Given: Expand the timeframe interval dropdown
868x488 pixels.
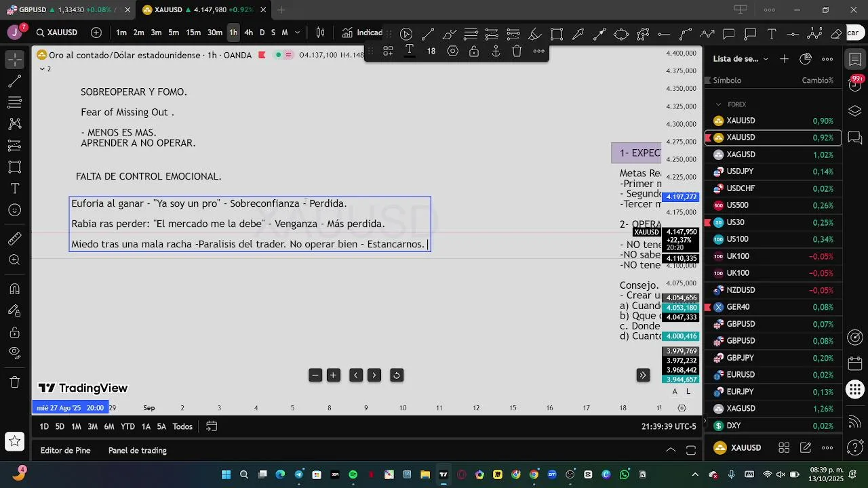Looking at the screenshot, I should [x=297, y=33].
